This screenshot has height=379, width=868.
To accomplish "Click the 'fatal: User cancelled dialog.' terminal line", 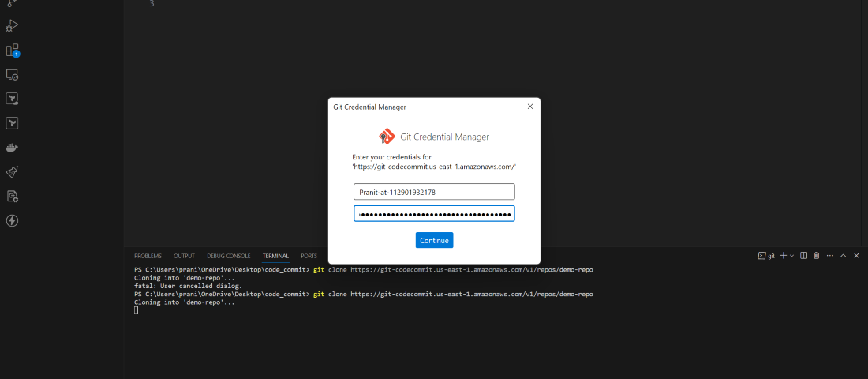I will point(189,286).
